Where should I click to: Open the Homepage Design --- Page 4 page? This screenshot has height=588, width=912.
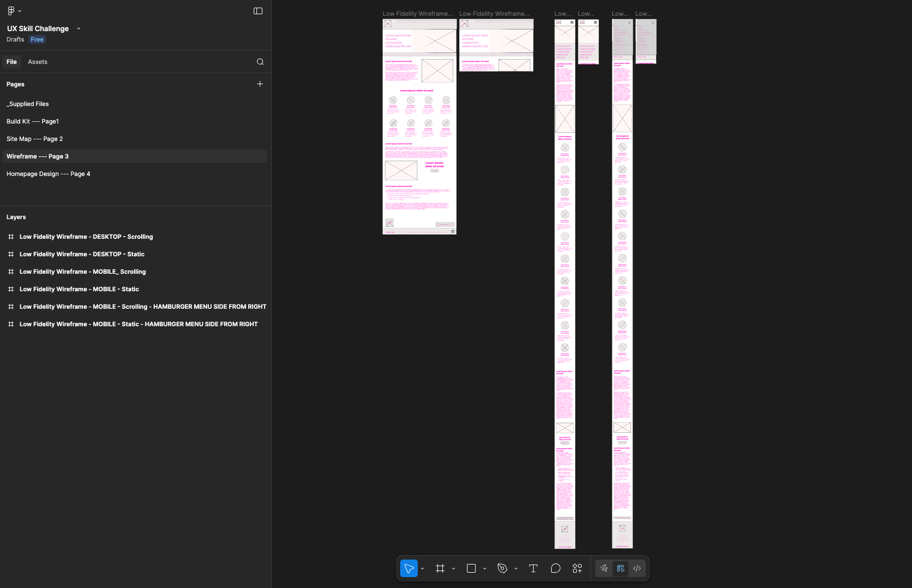[48, 174]
